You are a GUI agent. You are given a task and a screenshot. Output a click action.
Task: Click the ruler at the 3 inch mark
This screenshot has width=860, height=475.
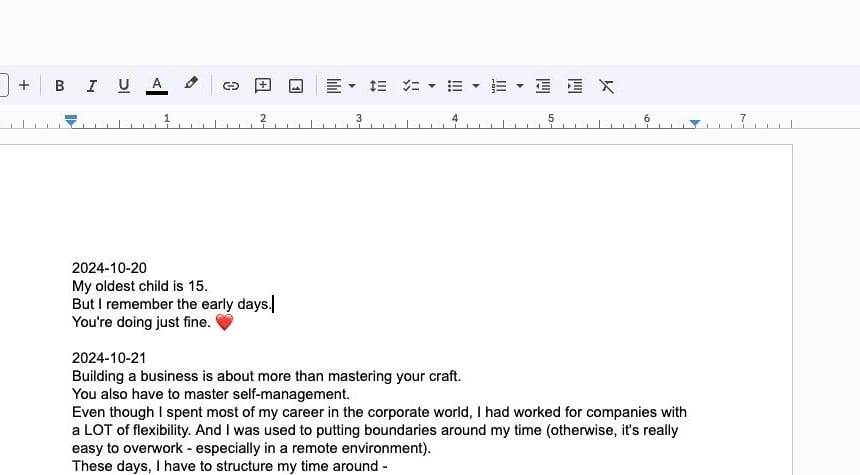pos(359,119)
